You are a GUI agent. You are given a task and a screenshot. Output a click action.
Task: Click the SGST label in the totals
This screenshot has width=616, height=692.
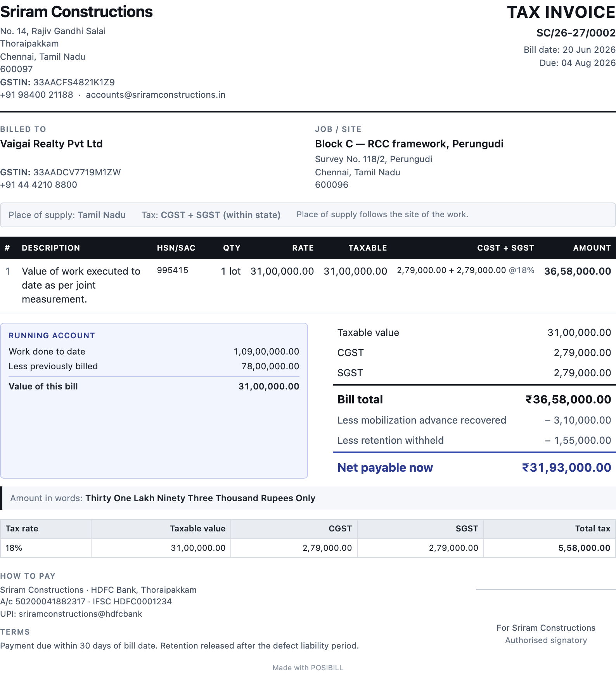pos(350,373)
